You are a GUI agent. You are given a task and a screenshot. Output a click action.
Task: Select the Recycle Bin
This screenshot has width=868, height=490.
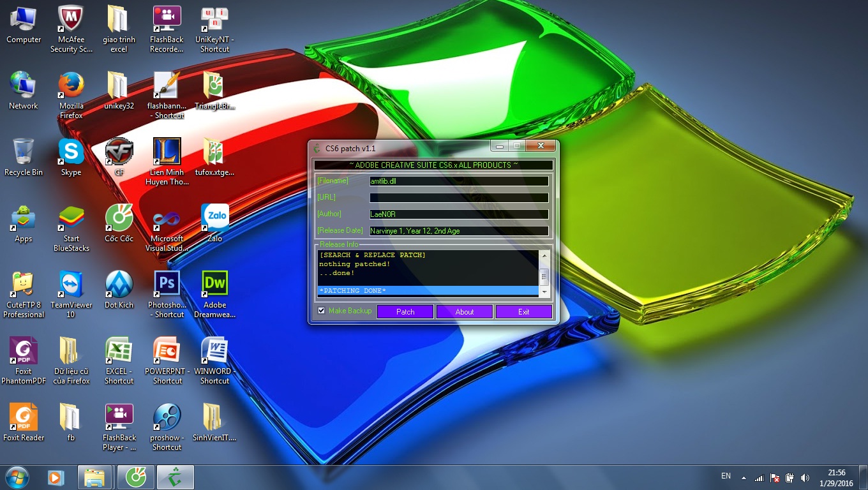pos(24,158)
